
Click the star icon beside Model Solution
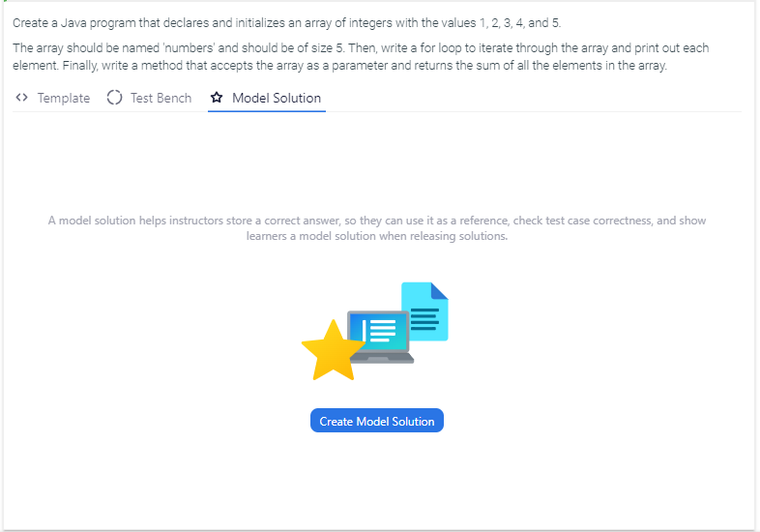[x=217, y=98]
